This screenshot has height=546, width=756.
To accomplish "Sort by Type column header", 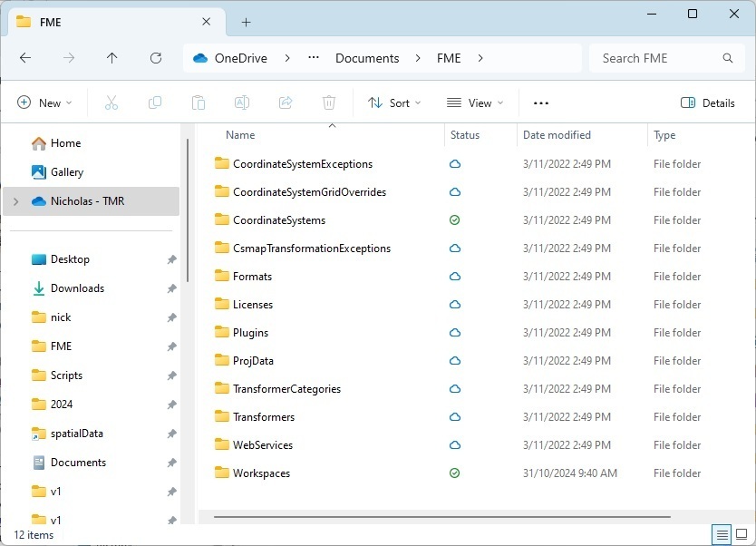I will pyautogui.click(x=664, y=135).
